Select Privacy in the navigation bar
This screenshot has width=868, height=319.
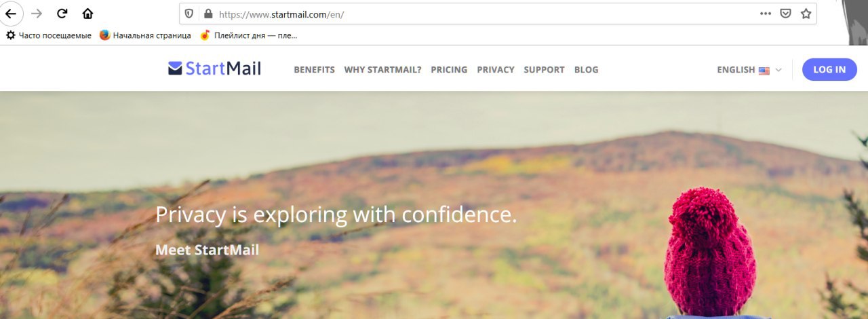pyautogui.click(x=496, y=70)
